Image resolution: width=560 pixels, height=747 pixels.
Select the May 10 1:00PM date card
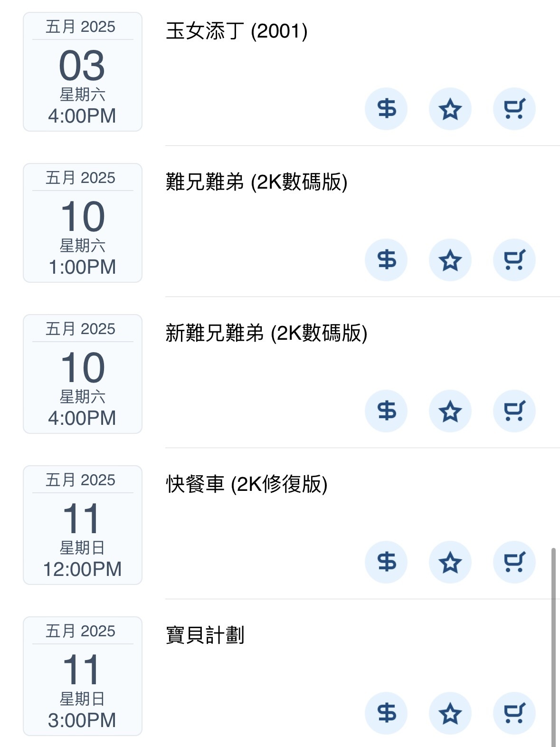pyautogui.click(x=83, y=223)
